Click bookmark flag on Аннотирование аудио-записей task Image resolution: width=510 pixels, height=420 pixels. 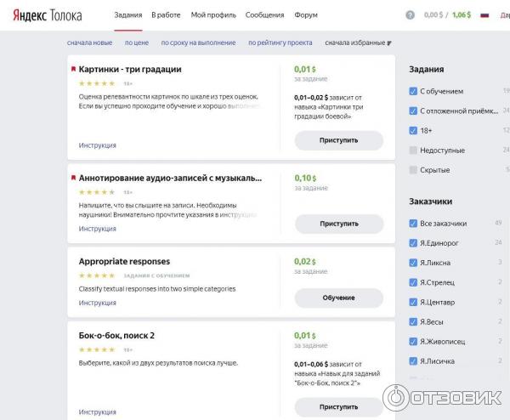[x=73, y=179]
